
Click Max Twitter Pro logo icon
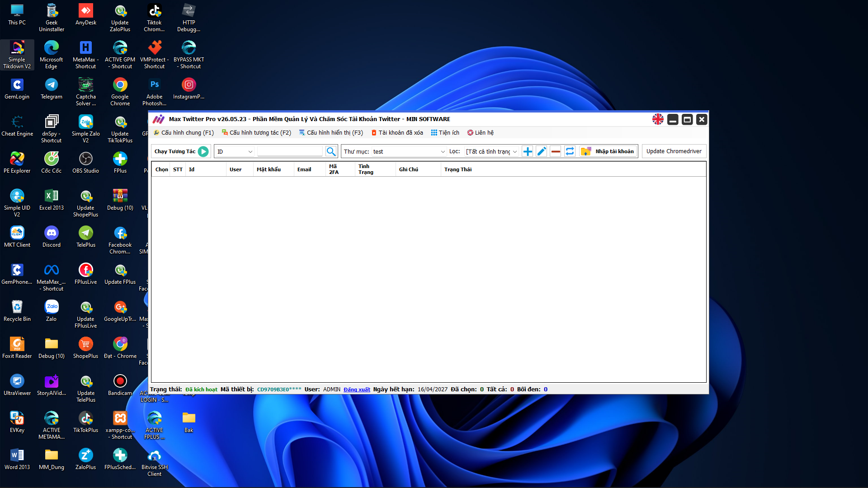[158, 119]
